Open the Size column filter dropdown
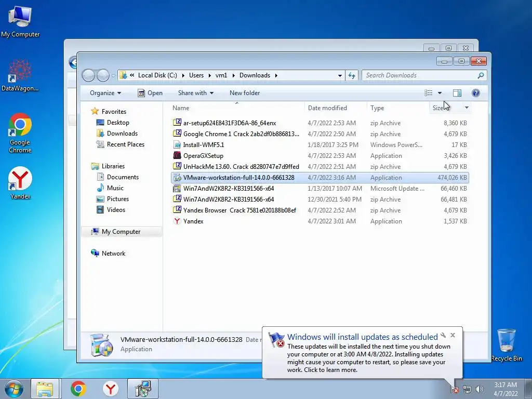 pyautogui.click(x=467, y=108)
